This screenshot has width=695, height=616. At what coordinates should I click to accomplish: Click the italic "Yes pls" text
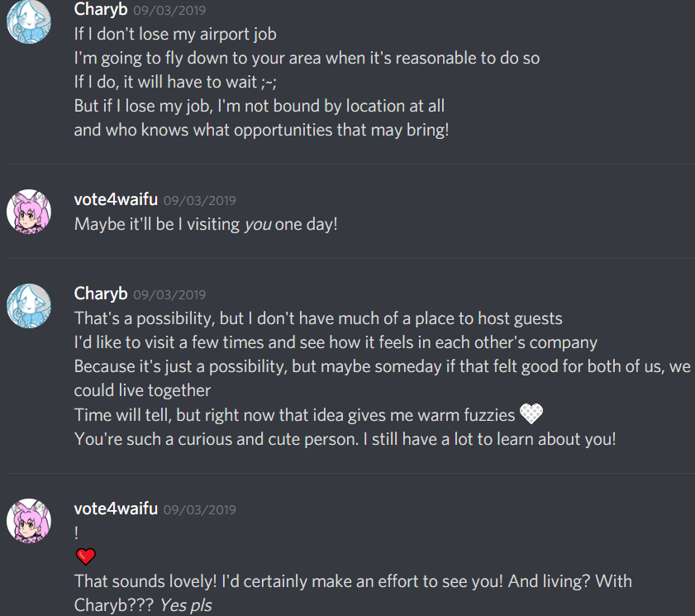click(185, 605)
